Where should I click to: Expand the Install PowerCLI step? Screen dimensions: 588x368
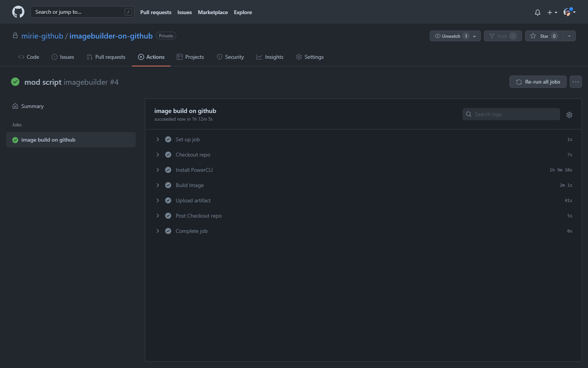point(158,170)
